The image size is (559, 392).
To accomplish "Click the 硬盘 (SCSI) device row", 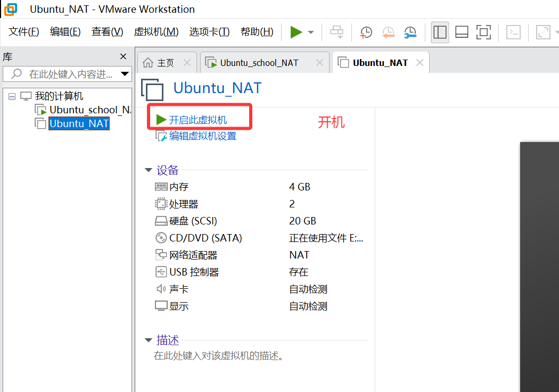I will point(260,221).
